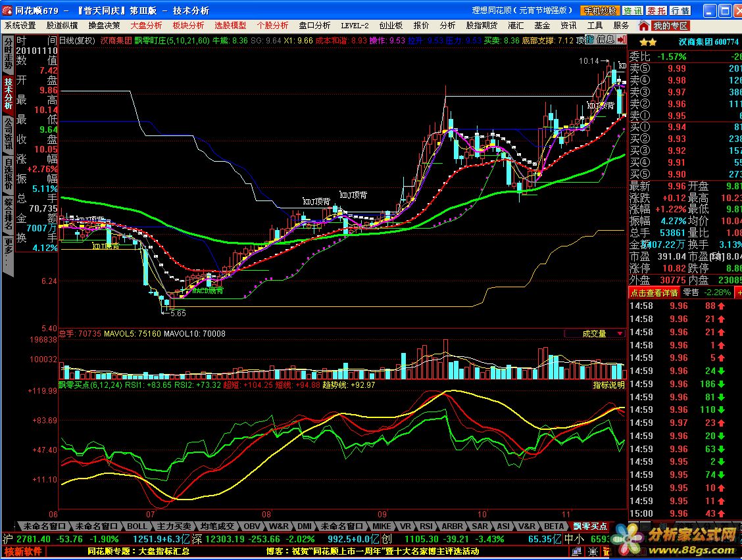742x560 pixels.
Task: Click the 沪 index value 2781.40
Action: pyautogui.click(x=33, y=539)
